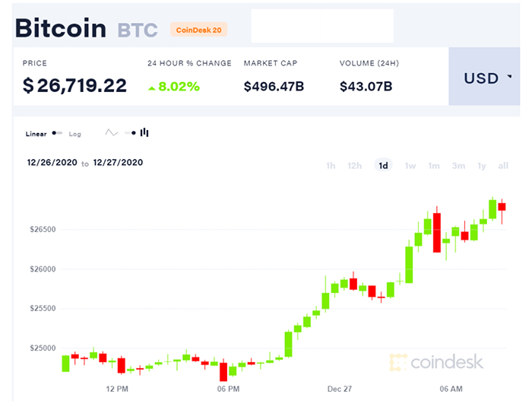Click the start date 12/26/2020
Viewport: 532px width, 410px height.
point(52,162)
